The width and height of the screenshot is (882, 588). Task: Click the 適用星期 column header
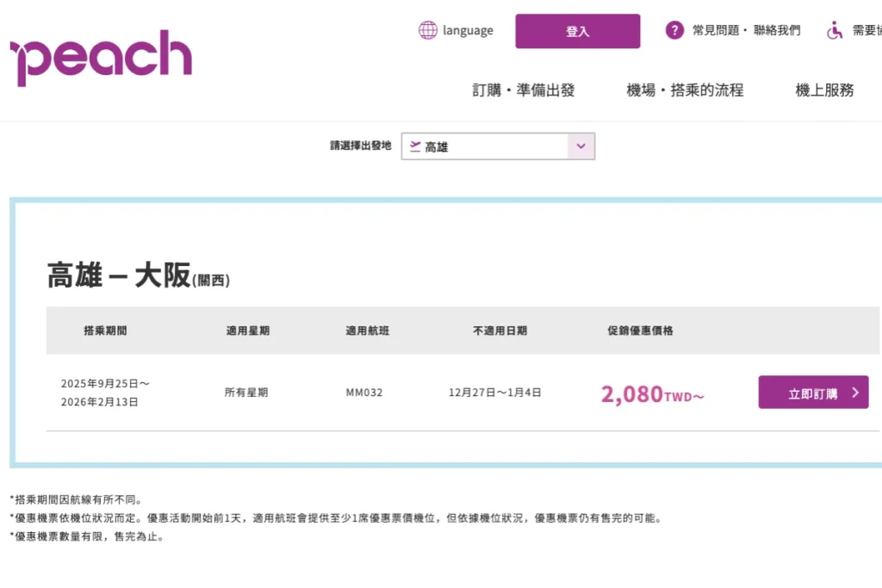(248, 331)
